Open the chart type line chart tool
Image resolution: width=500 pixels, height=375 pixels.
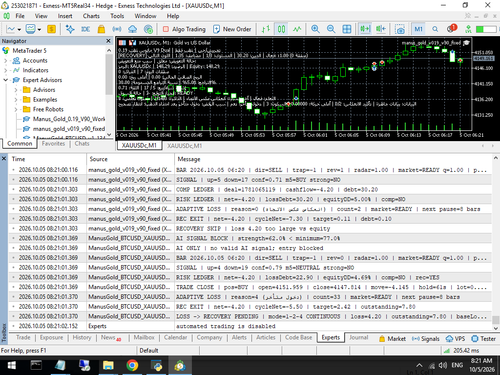(x=11, y=29)
